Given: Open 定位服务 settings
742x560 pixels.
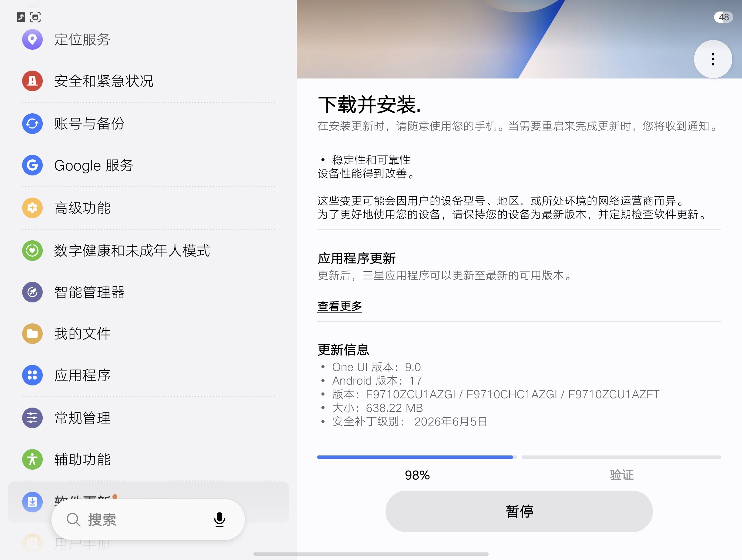Looking at the screenshot, I should click(x=148, y=39).
